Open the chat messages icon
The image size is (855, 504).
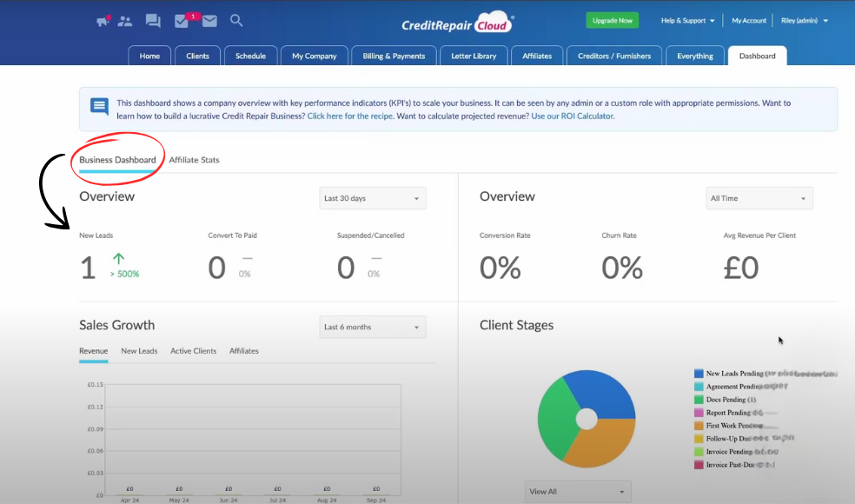coord(153,21)
